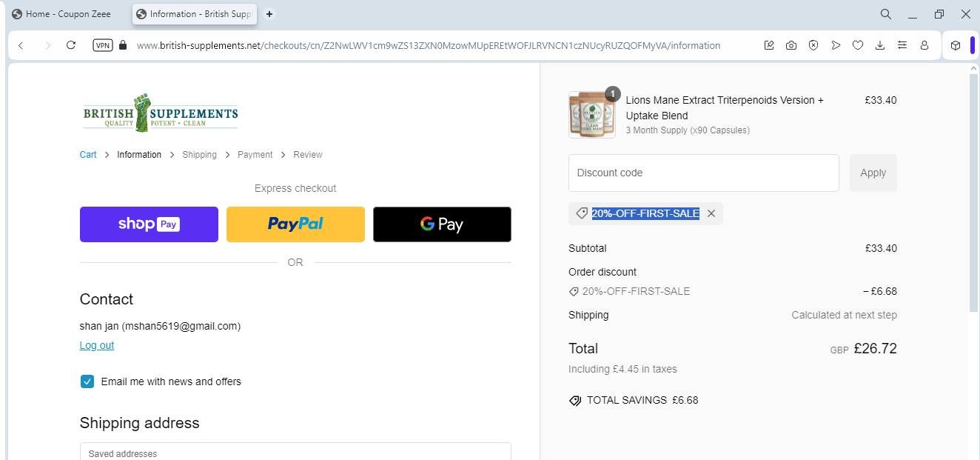Uncheck Email me with news and offers
Viewport: 980px width, 460px height.
tap(87, 381)
